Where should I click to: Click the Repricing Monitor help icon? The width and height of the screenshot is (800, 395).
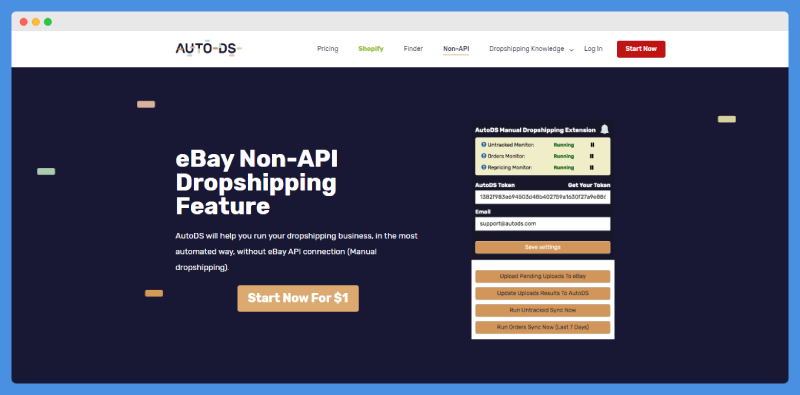pyautogui.click(x=484, y=167)
